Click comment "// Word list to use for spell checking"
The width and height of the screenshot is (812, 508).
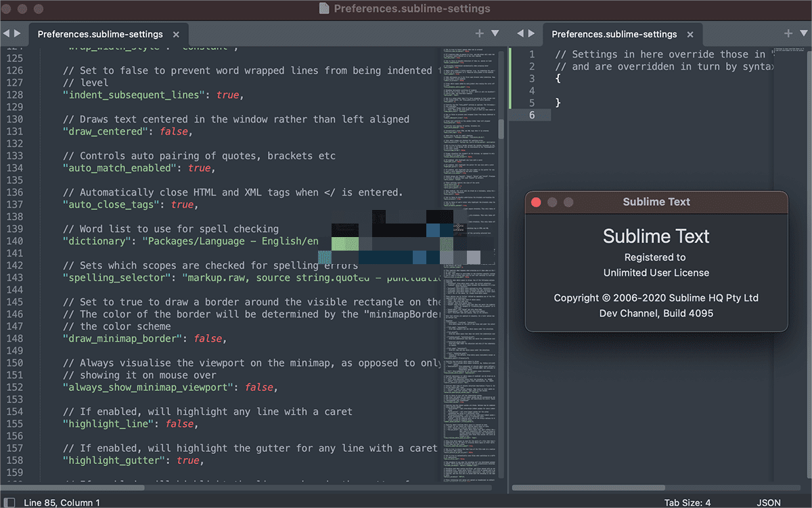[x=171, y=229]
